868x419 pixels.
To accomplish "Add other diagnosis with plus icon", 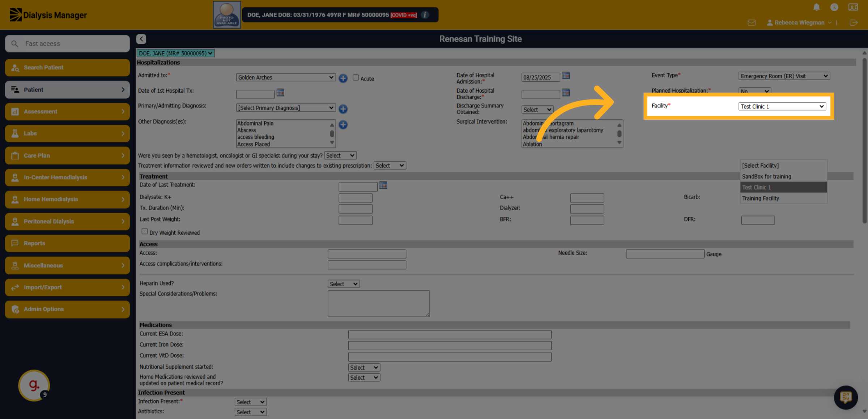I will (343, 125).
